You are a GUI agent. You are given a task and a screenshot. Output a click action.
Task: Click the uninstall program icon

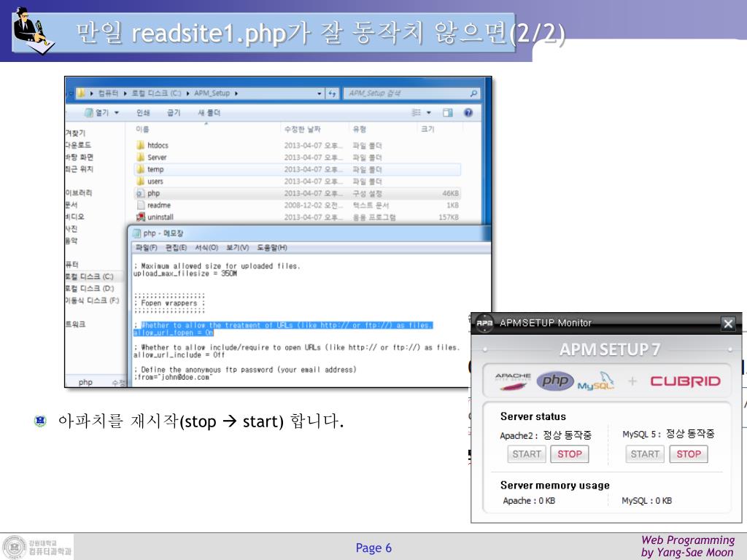pyautogui.click(x=140, y=217)
